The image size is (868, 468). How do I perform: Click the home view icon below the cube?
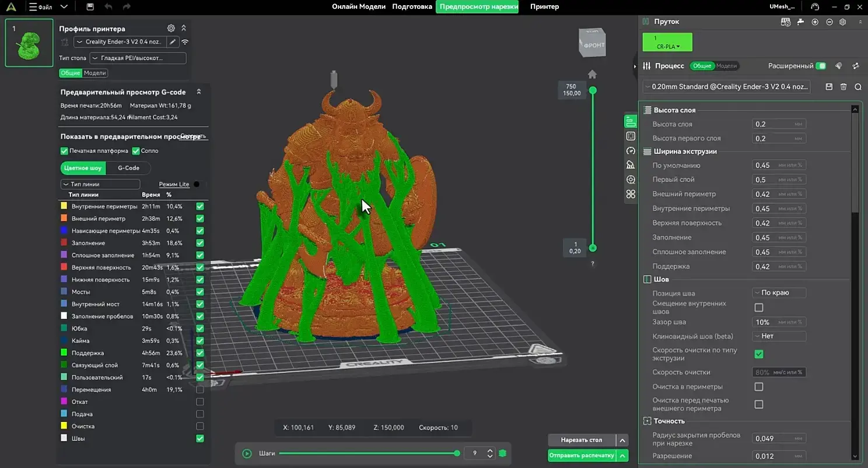tap(592, 74)
